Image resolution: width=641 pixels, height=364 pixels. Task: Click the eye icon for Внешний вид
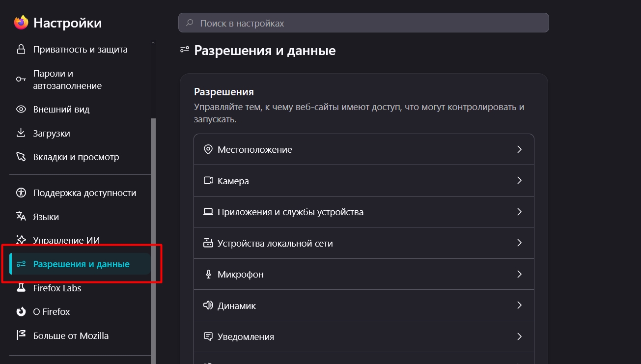pyautogui.click(x=21, y=110)
